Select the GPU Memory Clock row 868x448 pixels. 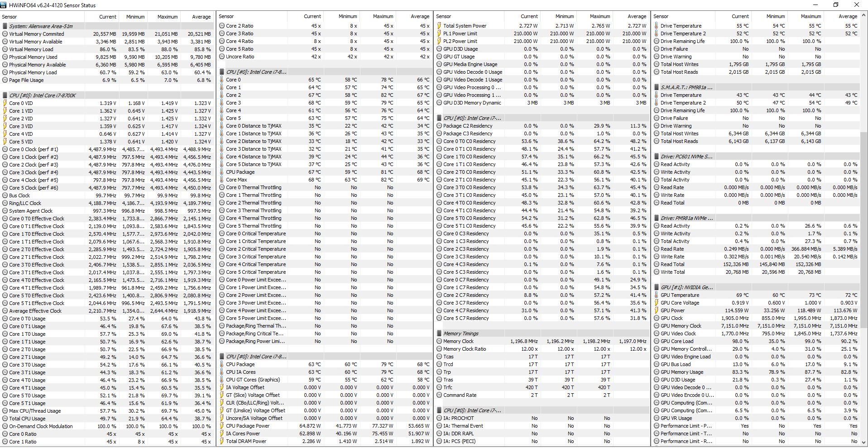[x=756, y=326]
